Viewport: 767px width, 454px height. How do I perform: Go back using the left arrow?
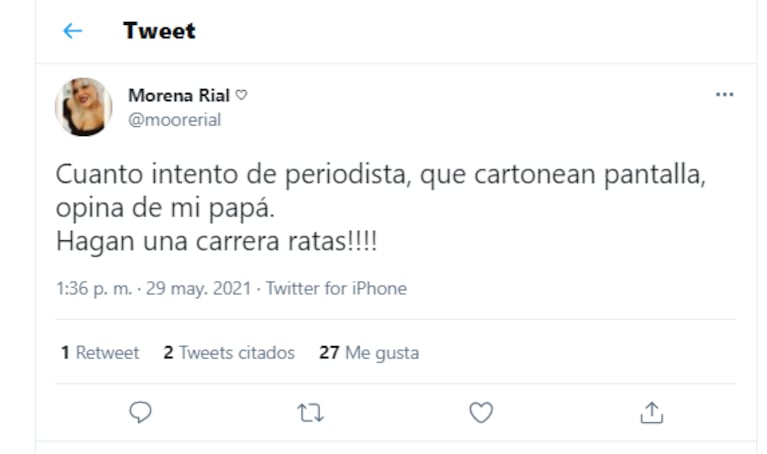72,31
